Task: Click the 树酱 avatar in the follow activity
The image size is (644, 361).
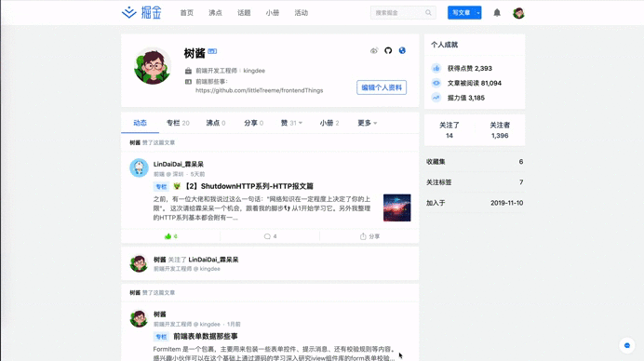Action: coord(139,263)
